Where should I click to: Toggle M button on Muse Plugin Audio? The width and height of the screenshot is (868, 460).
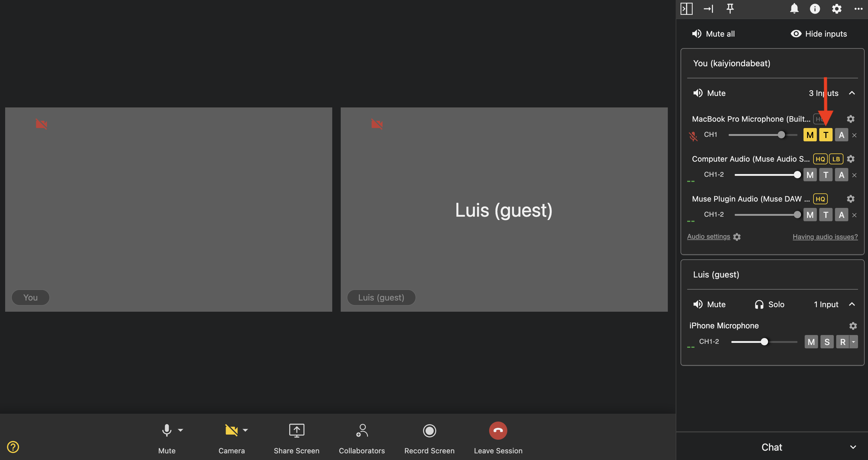810,215
